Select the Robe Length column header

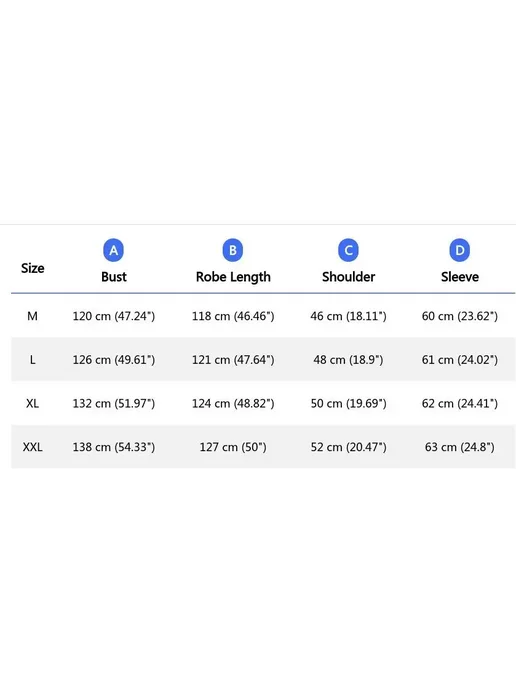point(233,277)
